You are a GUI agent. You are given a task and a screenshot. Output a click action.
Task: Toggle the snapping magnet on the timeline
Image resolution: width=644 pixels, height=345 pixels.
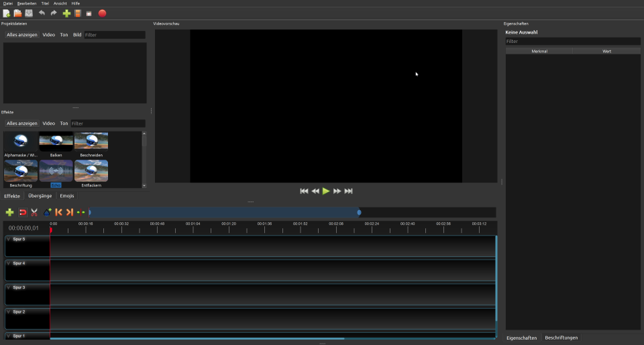coord(22,212)
